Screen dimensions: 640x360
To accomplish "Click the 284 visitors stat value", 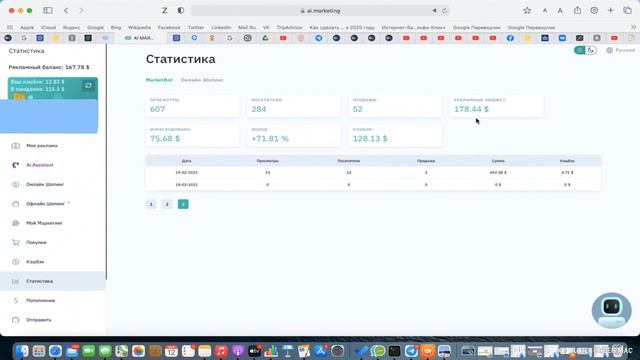I will pyautogui.click(x=259, y=109).
